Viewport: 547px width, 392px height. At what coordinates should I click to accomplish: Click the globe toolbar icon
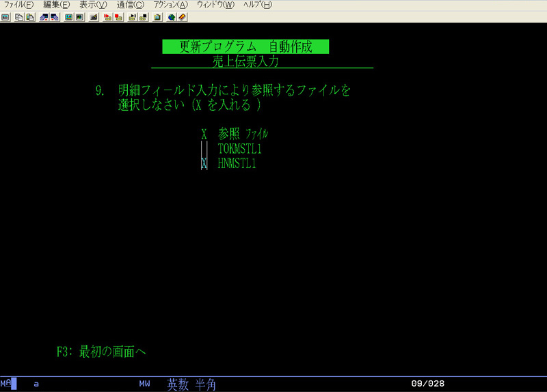(172, 17)
